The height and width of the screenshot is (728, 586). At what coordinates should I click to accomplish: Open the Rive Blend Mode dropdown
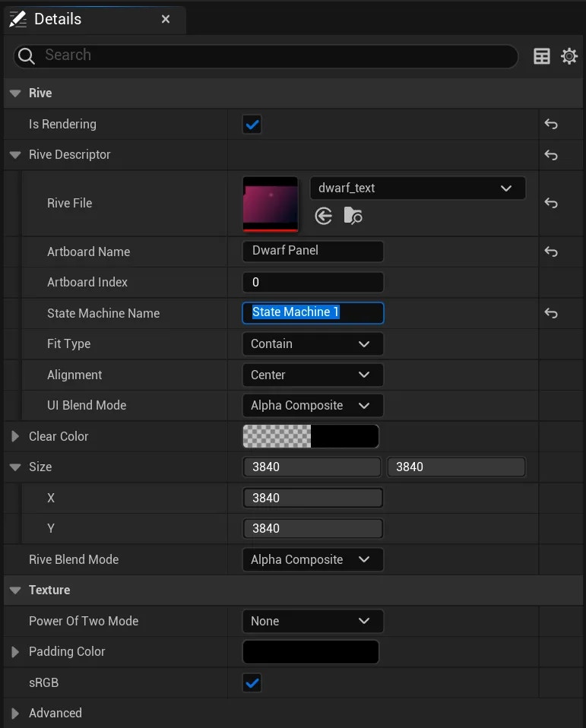[x=313, y=559]
